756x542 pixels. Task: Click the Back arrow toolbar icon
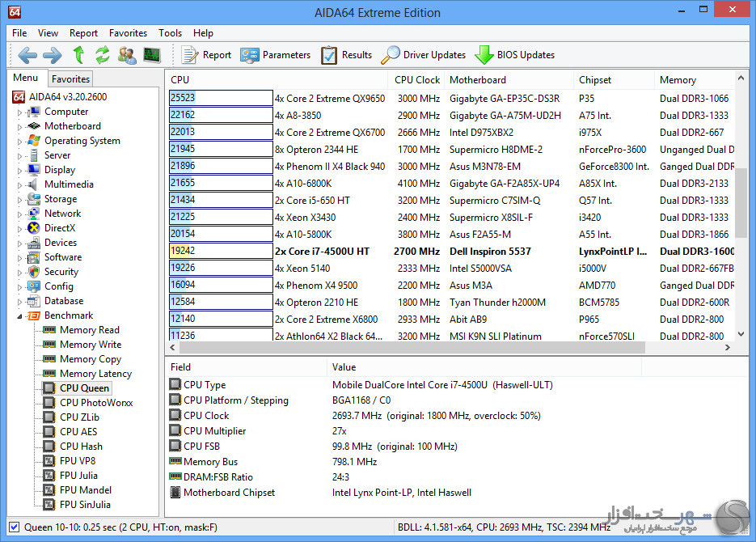pos(27,55)
